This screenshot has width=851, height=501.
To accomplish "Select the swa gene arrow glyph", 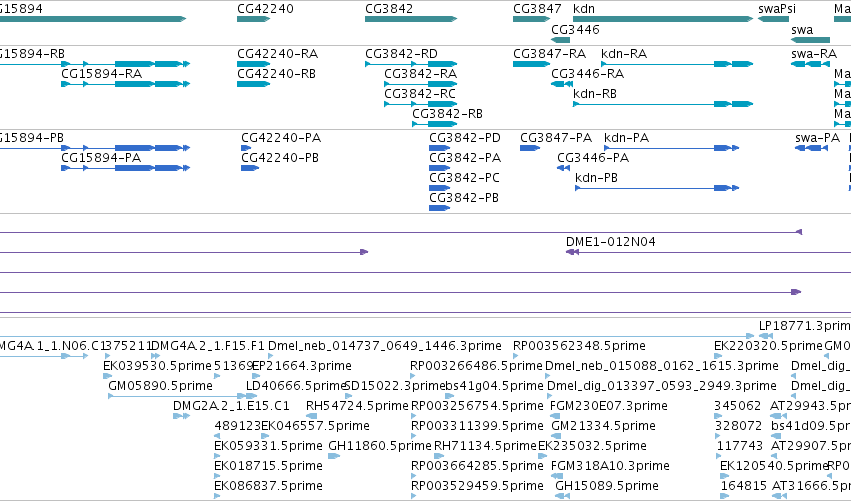I will tap(810, 40).
